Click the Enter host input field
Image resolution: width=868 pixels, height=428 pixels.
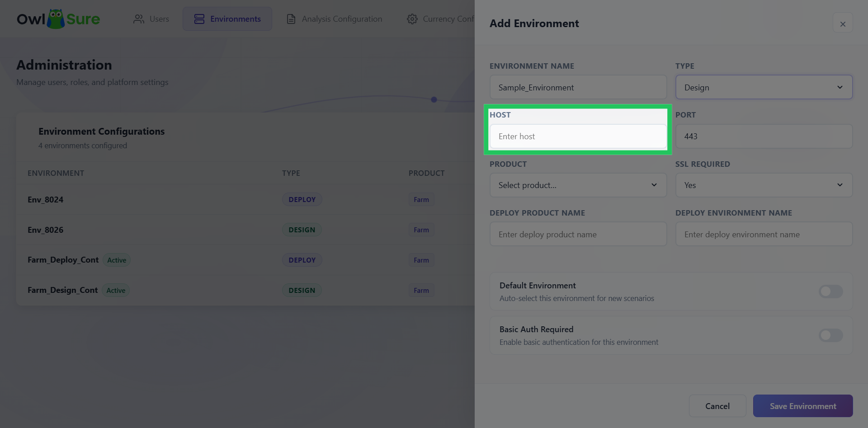(578, 136)
